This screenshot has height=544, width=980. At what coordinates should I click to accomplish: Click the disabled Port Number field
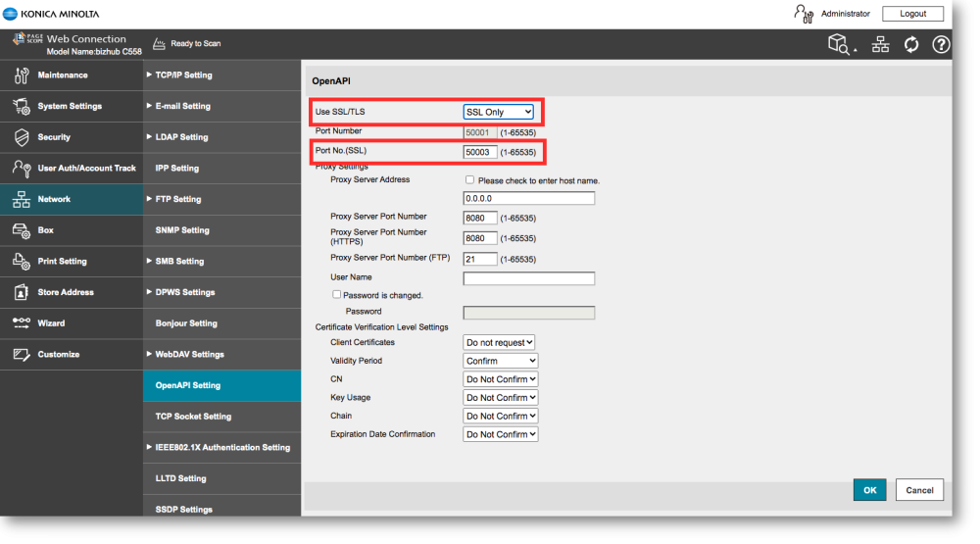click(x=480, y=132)
